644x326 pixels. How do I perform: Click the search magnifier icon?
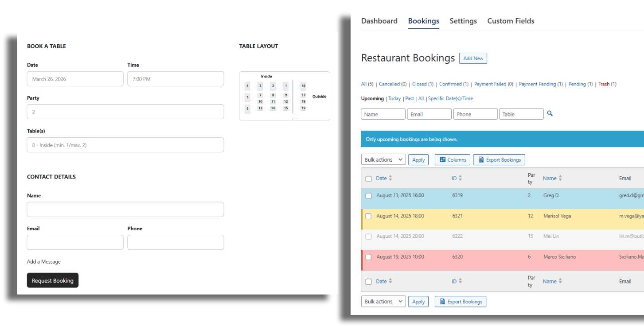click(x=550, y=114)
